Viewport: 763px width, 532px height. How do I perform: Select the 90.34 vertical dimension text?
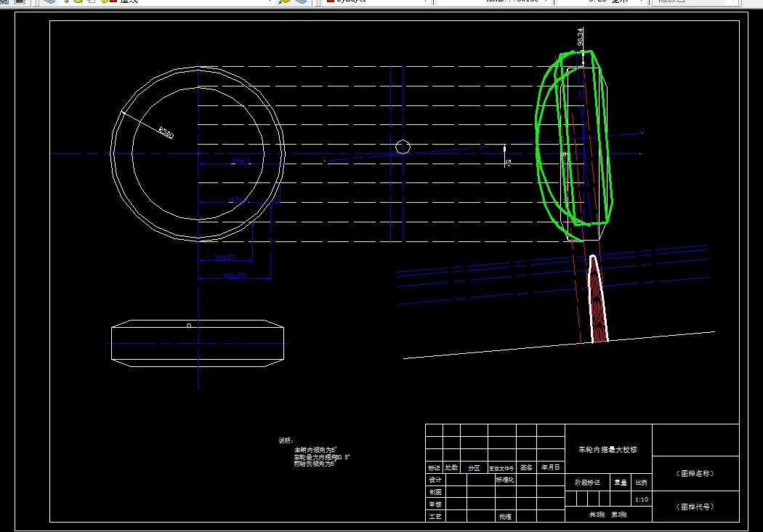[580, 37]
